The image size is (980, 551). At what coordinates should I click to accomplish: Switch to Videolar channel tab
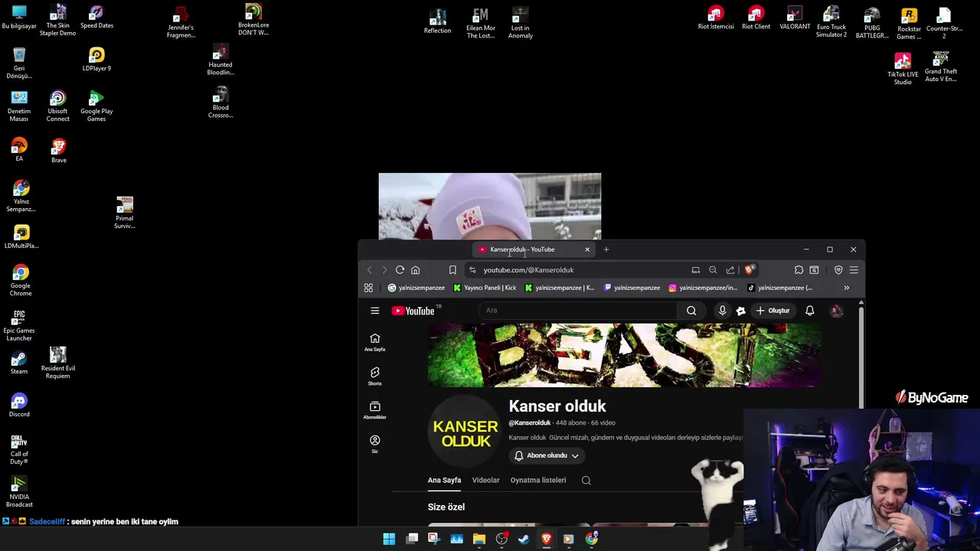tap(485, 481)
